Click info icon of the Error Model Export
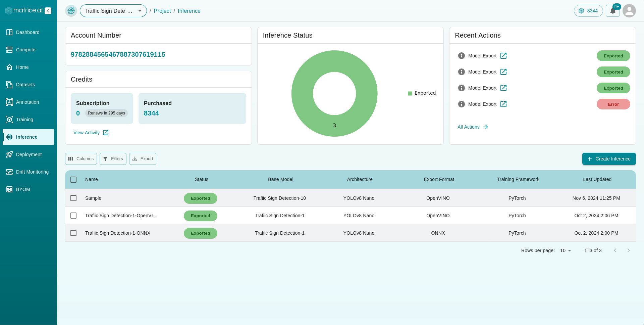The image size is (644, 325). coord(462,104)
